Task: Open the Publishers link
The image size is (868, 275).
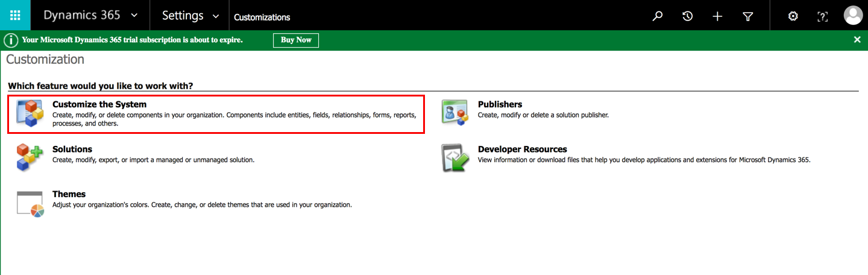Action: (x=500, y=104)
